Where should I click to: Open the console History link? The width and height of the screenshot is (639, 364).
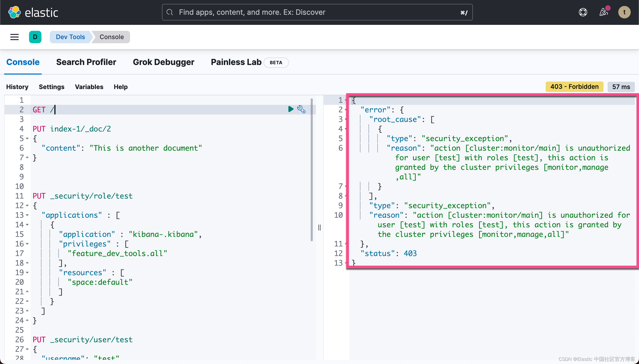(x=17, y=87)
